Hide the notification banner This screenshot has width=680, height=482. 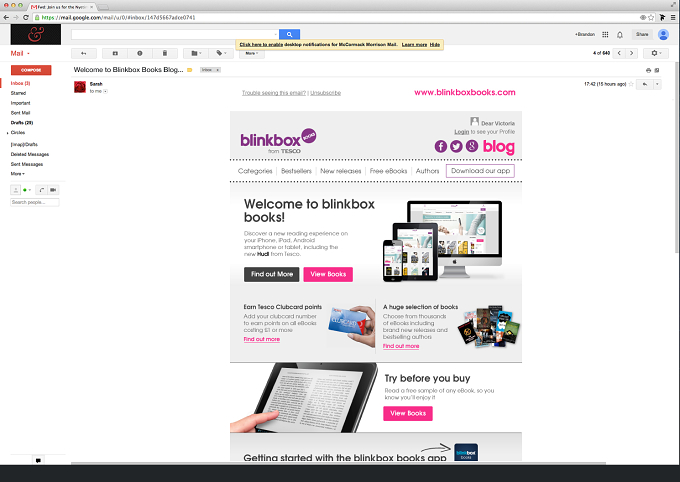[x=435, y=45]
